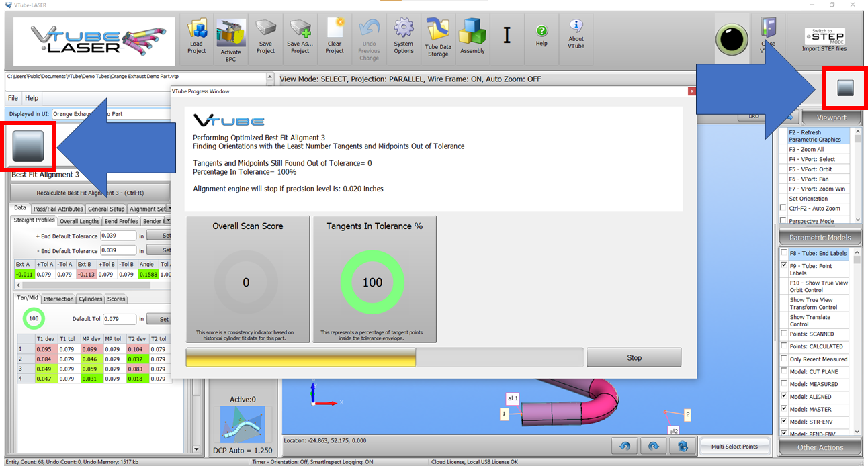
Task: Expand the Parametric Models panel header
Action: [x=820, y=238]
